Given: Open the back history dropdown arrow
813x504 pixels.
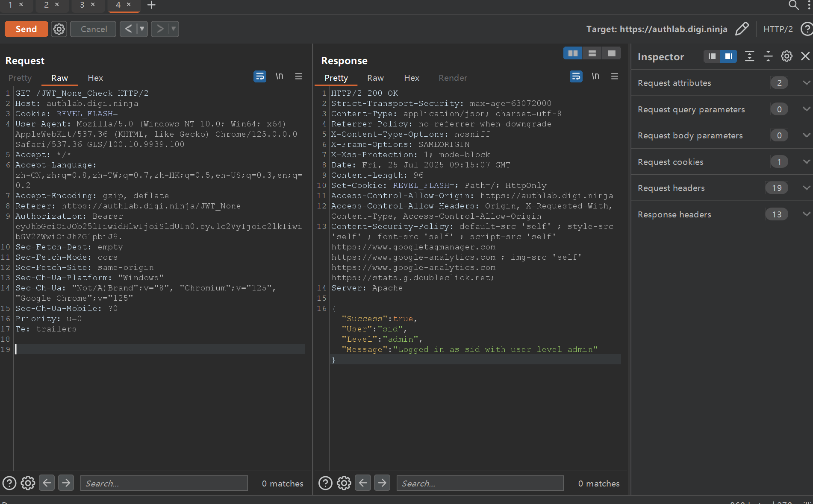Looking at the screenshot, I should point(142,29).
